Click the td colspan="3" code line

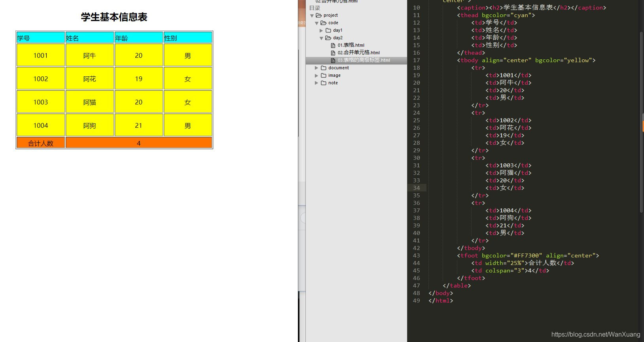click(x=510, y=270)
